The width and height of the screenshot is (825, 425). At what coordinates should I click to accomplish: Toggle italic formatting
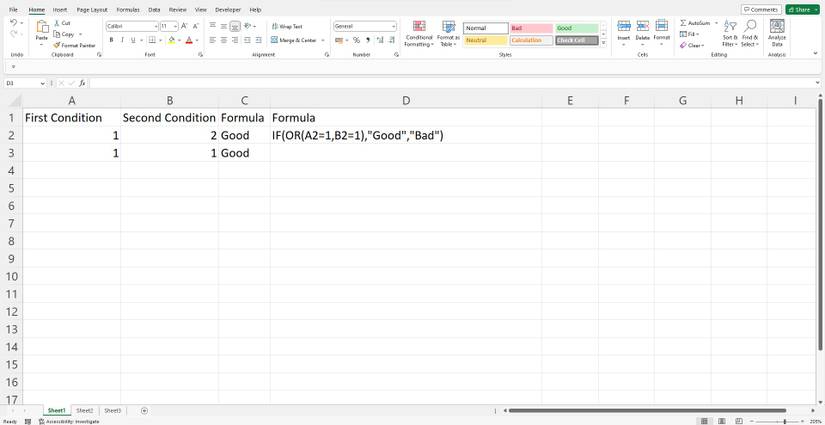tap(122, 40)
